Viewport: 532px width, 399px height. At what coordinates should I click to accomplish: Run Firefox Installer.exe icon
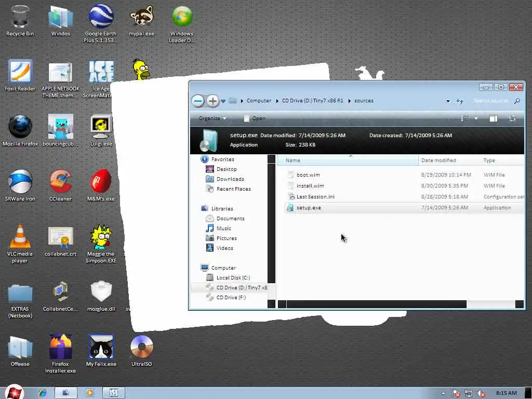(x=60, y=353)
